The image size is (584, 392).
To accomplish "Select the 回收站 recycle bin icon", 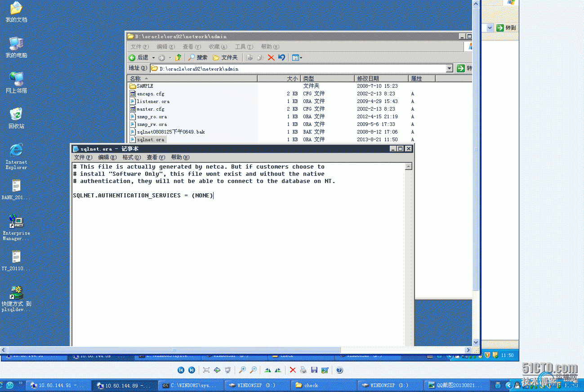I will point(16,118).
